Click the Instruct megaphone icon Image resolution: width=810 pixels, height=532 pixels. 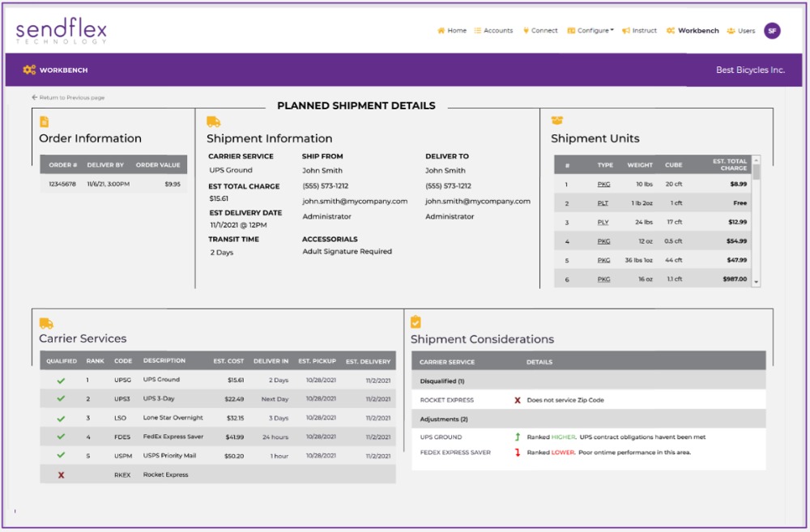click(625, 31)
